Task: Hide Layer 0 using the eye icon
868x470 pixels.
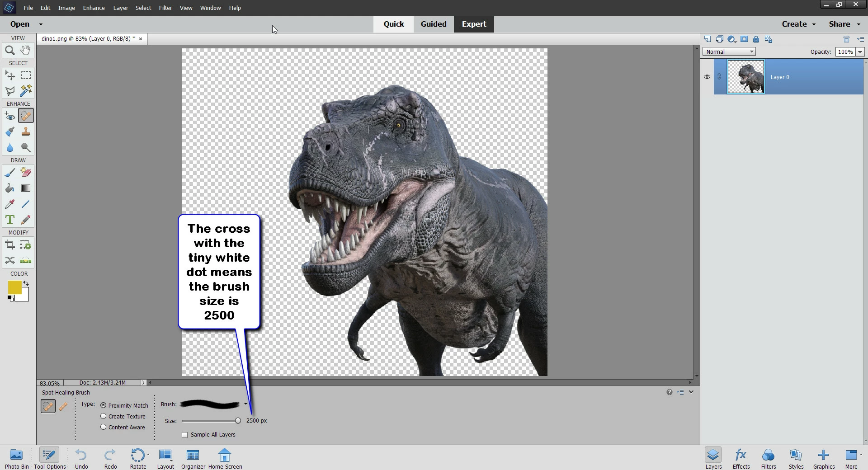Action: 707,77
